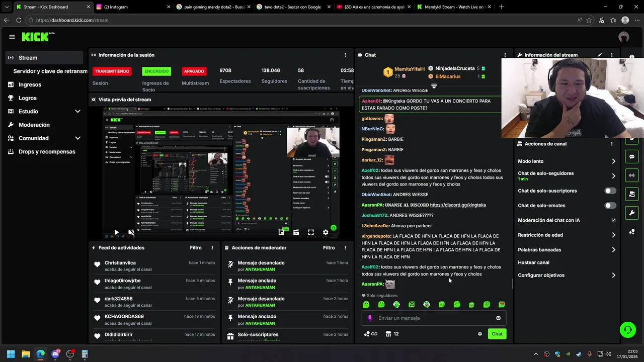Open Drops y recompensas in sidebar
The width and height of the screenshot is (644, 362).
pos(47,152)
